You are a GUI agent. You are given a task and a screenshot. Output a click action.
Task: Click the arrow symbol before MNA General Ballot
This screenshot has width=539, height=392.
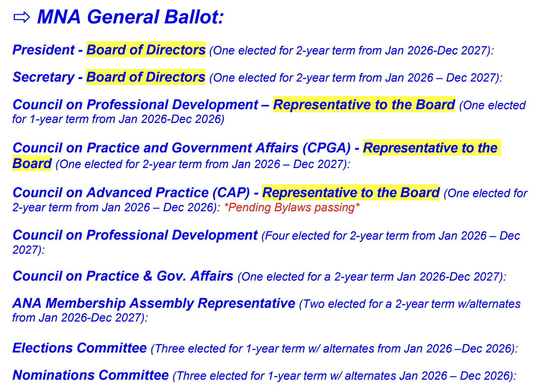pos(21,17)
